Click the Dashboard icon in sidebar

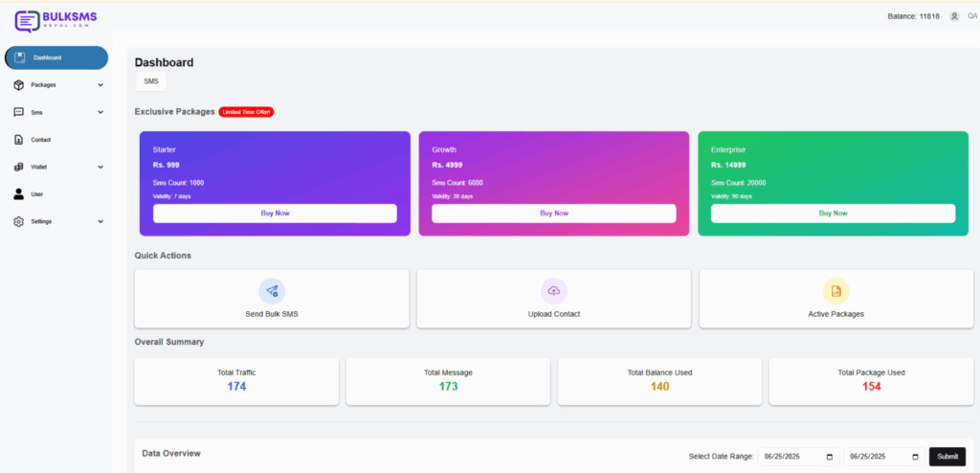pyautogui.click(x=19, y=57)
